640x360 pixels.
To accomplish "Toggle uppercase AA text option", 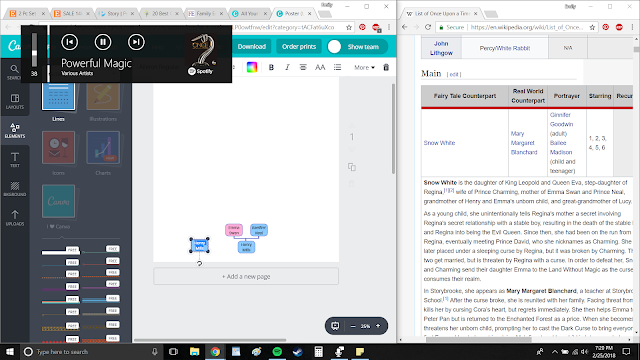I will point(320,67).
